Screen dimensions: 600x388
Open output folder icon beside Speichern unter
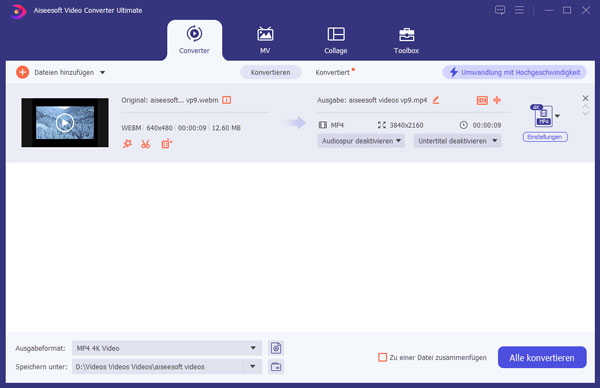[x=276, y=367]
